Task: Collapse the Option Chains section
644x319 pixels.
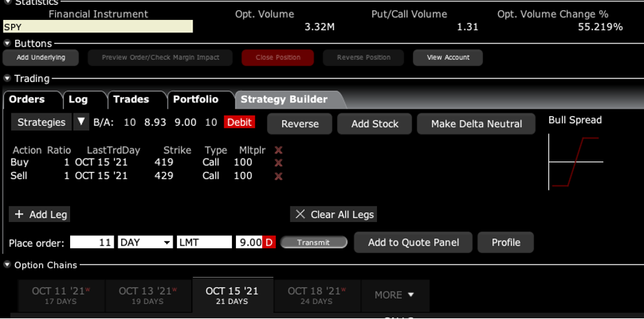Action: pos(8,265)
